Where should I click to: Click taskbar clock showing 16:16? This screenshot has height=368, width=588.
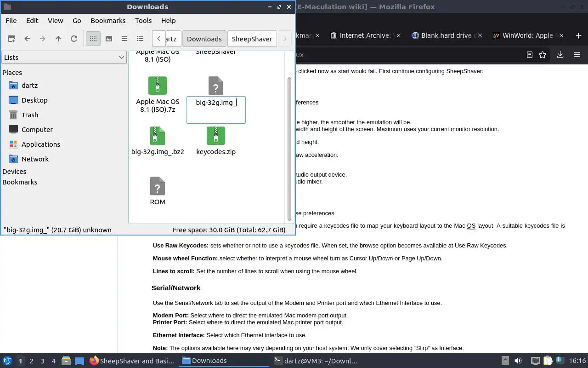point(577,361)
